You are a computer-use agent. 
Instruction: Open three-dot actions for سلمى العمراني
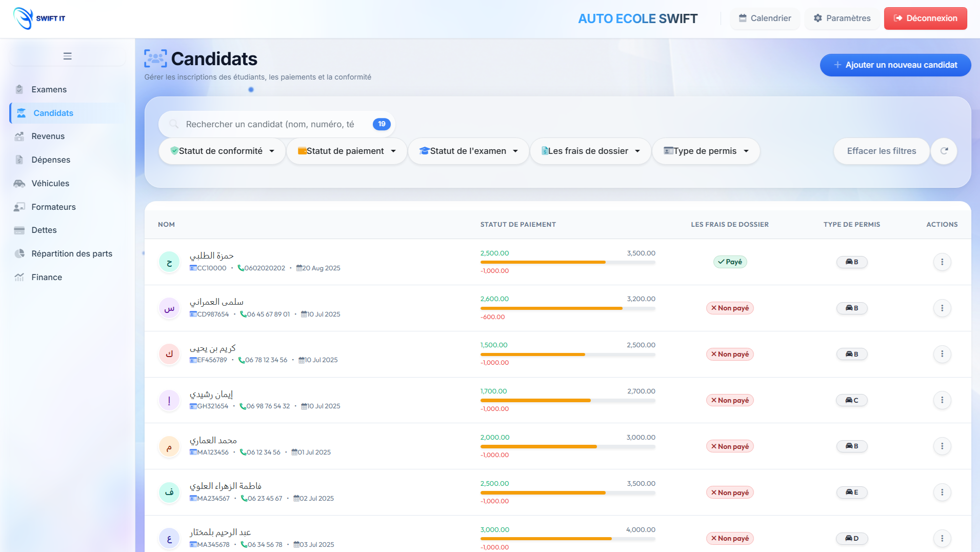pos(942,308)
